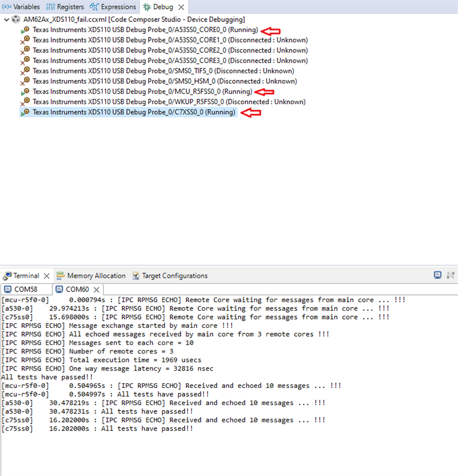This screenshot has width=458, height=476.
Task: Click the A53SS0_CORE2_0 disconnected status icon
Action: click(x=25, y=51)
